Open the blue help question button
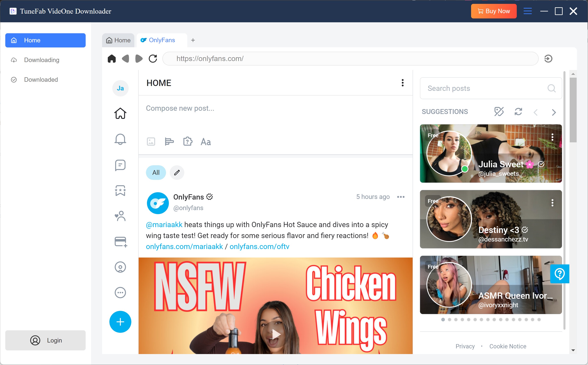 (560, 274)
